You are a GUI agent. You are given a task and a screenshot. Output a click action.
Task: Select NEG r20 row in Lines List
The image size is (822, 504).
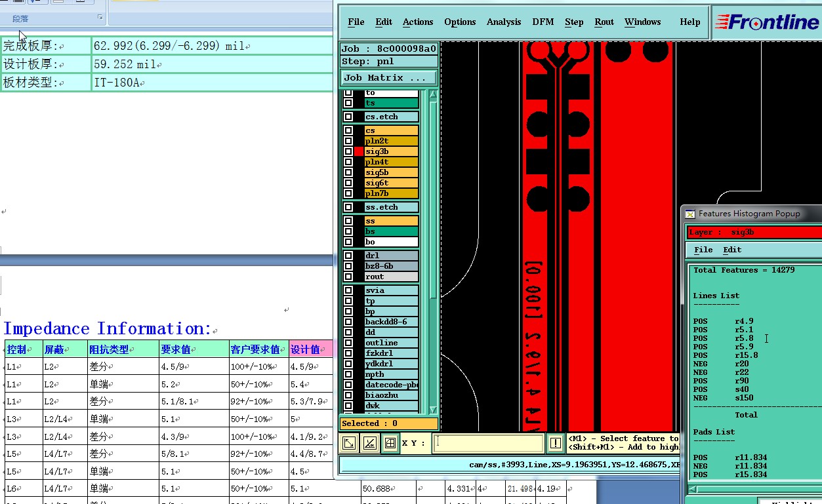click(721, 364)
